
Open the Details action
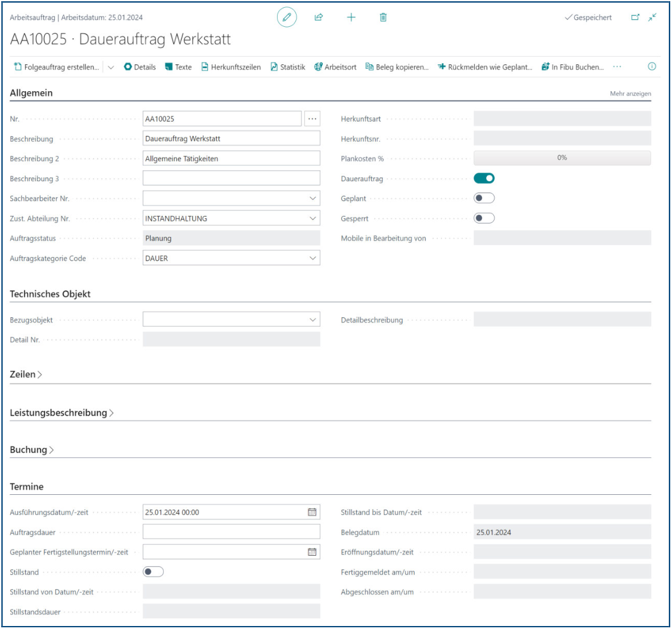(140, 67)
